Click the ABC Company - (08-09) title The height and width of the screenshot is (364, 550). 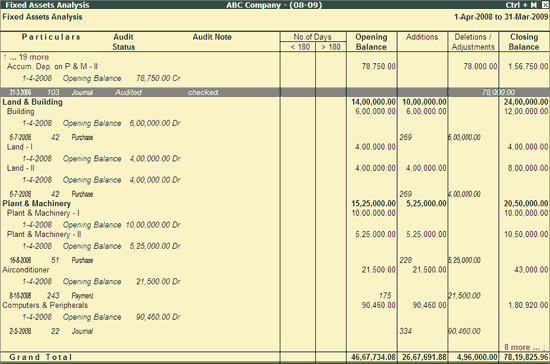click(274, 5)
